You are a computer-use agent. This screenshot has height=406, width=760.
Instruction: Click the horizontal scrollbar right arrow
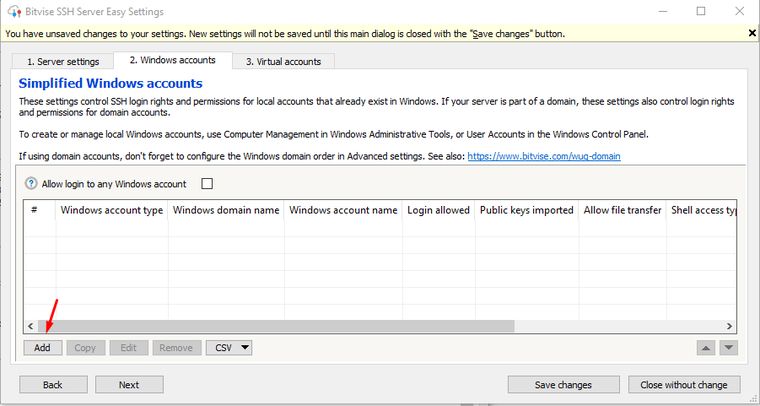(x=729, y=327)
